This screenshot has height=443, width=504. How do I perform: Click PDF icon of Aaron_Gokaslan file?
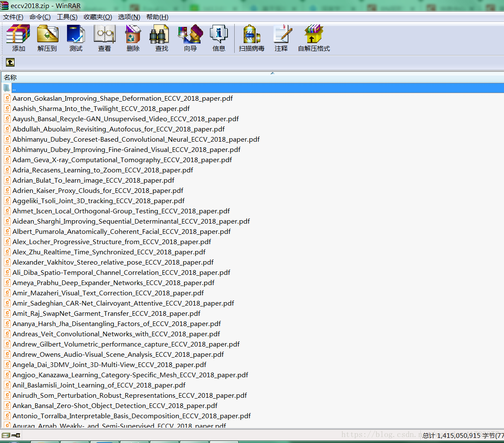coord(7,98)
